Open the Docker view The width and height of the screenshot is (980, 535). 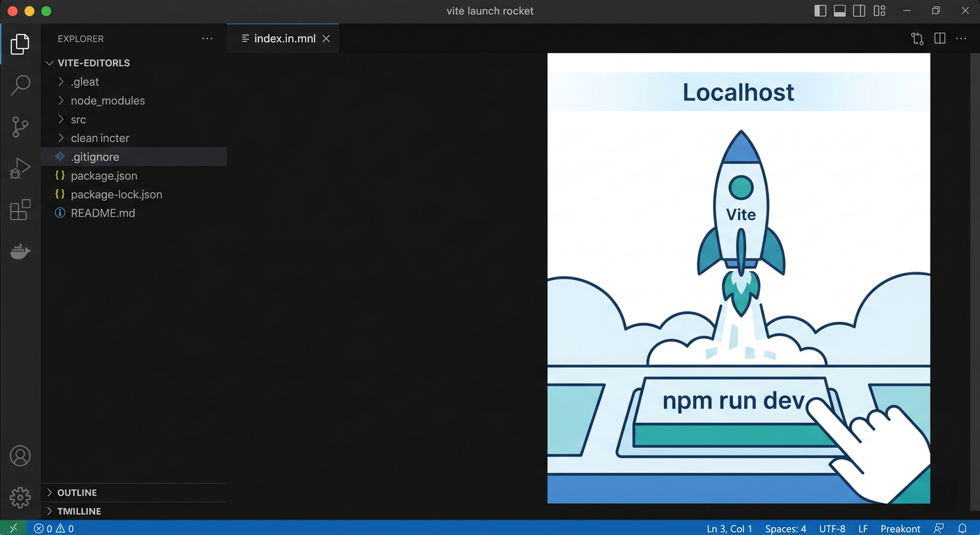(20, 251)
